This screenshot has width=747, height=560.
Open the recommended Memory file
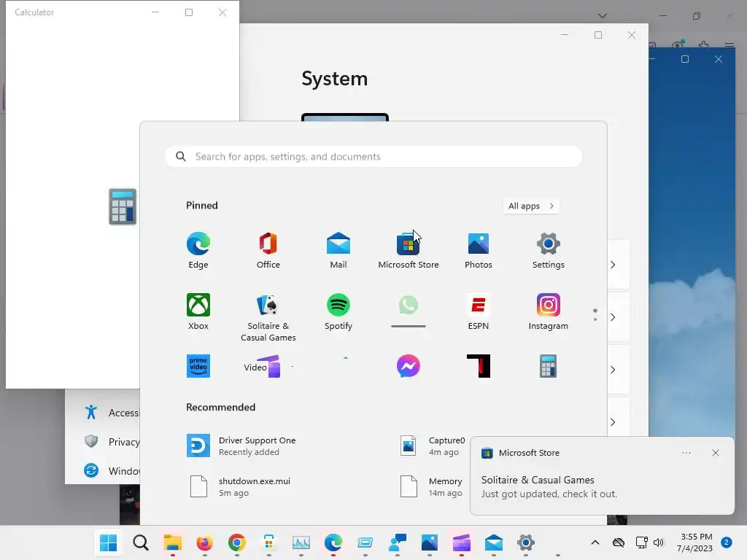point(432,486)
